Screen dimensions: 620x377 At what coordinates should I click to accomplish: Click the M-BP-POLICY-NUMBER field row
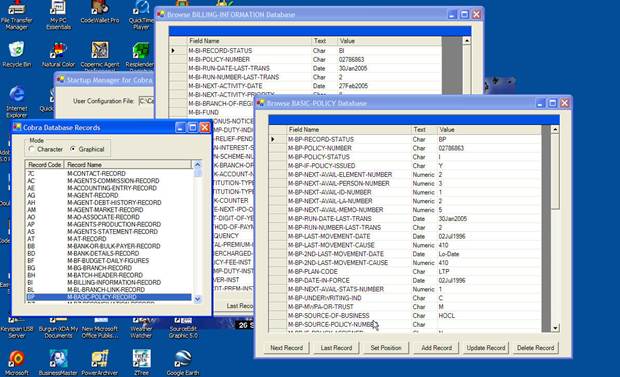pyautogui.click(x=405, y=148)
